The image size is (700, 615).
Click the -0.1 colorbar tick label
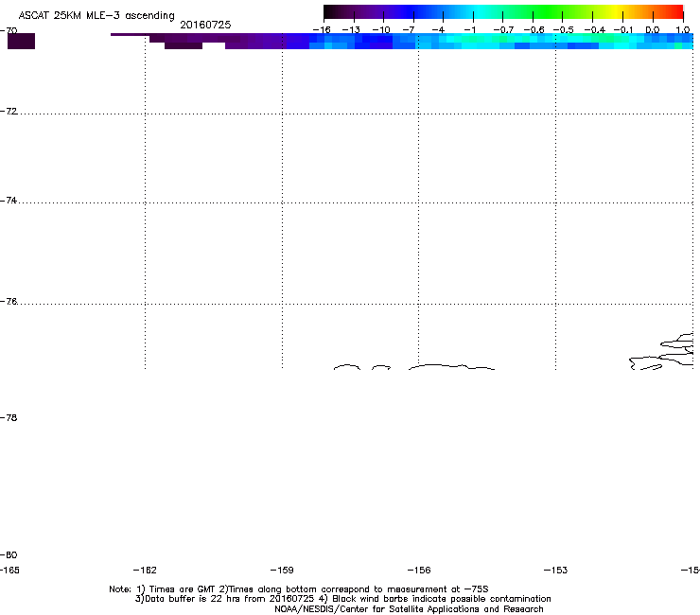pyautogui.click(x=623, y=30)
